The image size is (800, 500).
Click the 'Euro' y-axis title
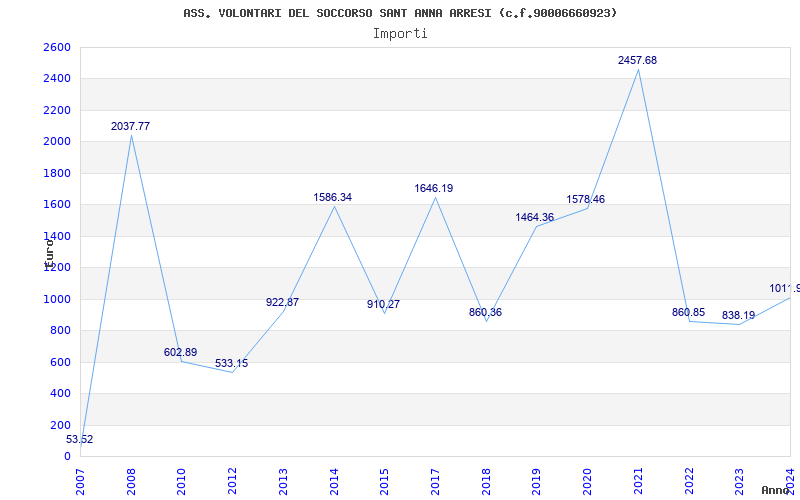point(49,253)
